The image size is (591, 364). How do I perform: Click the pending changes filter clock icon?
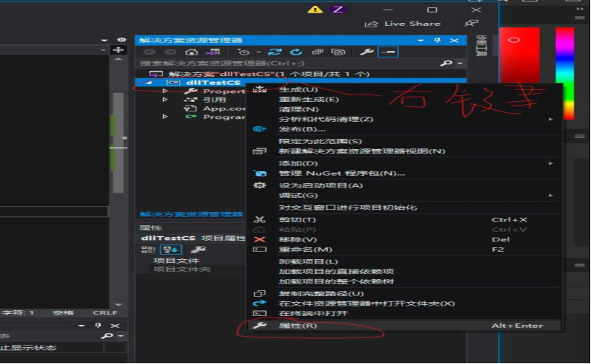tap(244, 52)
